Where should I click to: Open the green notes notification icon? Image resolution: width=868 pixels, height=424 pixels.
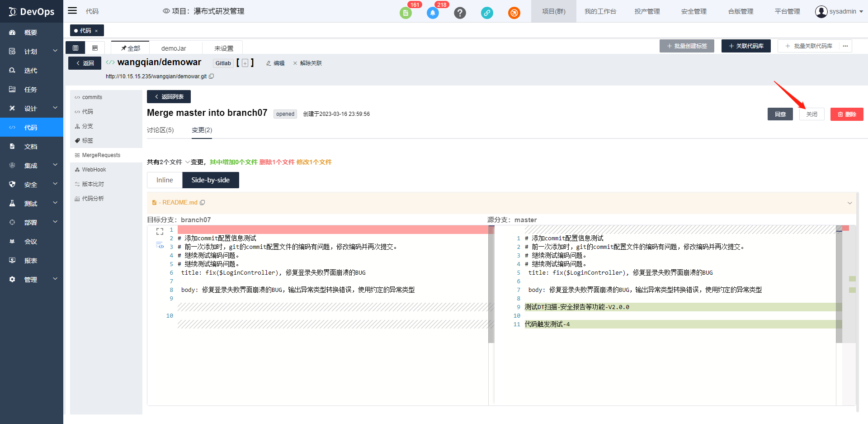[406, 13]
